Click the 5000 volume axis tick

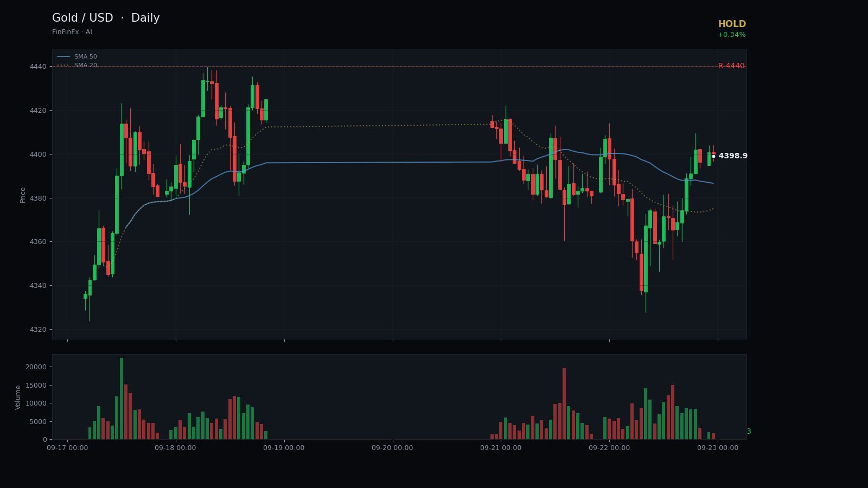[39, 422]
